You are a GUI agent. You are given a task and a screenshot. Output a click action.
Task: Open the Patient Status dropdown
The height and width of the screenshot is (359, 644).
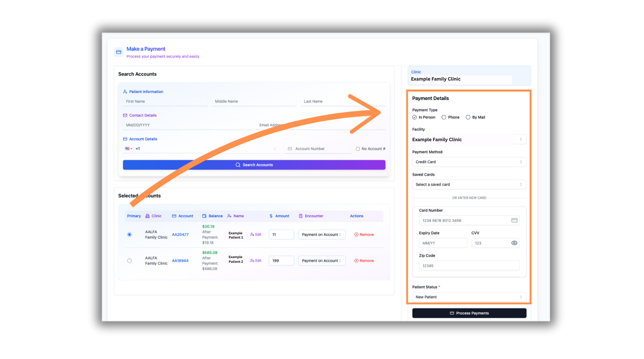pyautogui.click(x=469, y=297)
